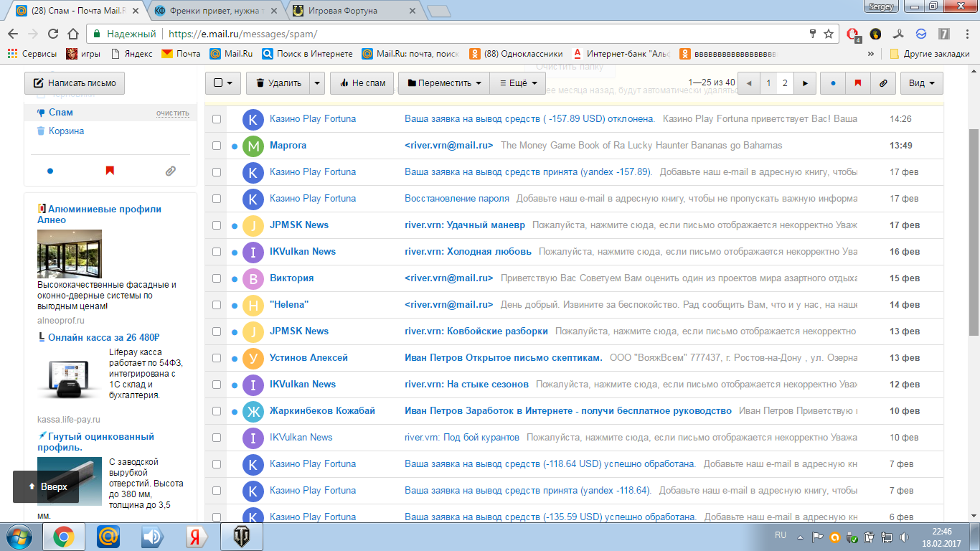The width and height of the screenshot is (980, 551).
Task: Click the sidebar paperclip attachments filter
Action: [170, 171]
